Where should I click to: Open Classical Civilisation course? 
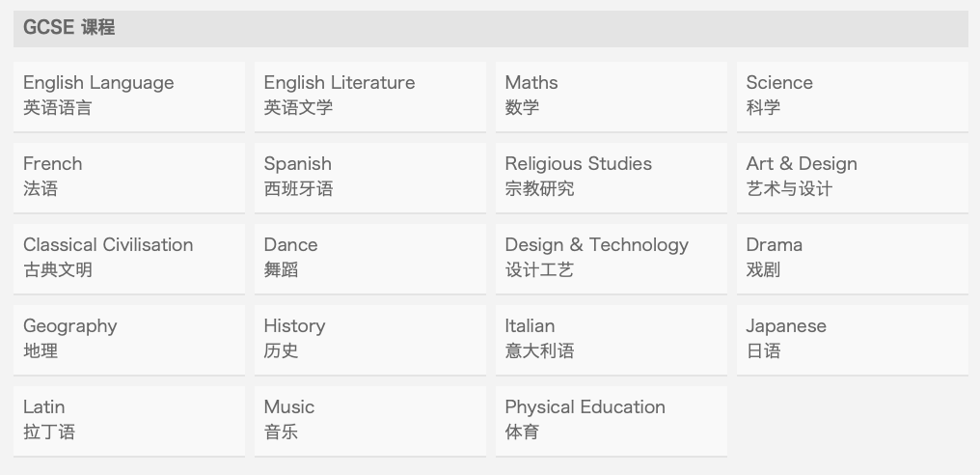tap(128, 259)
